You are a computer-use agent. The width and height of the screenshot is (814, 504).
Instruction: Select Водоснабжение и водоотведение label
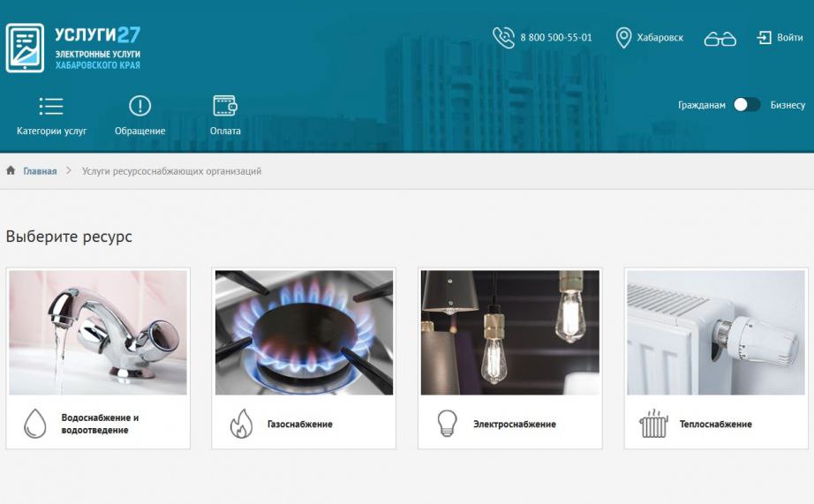point(100,424)
